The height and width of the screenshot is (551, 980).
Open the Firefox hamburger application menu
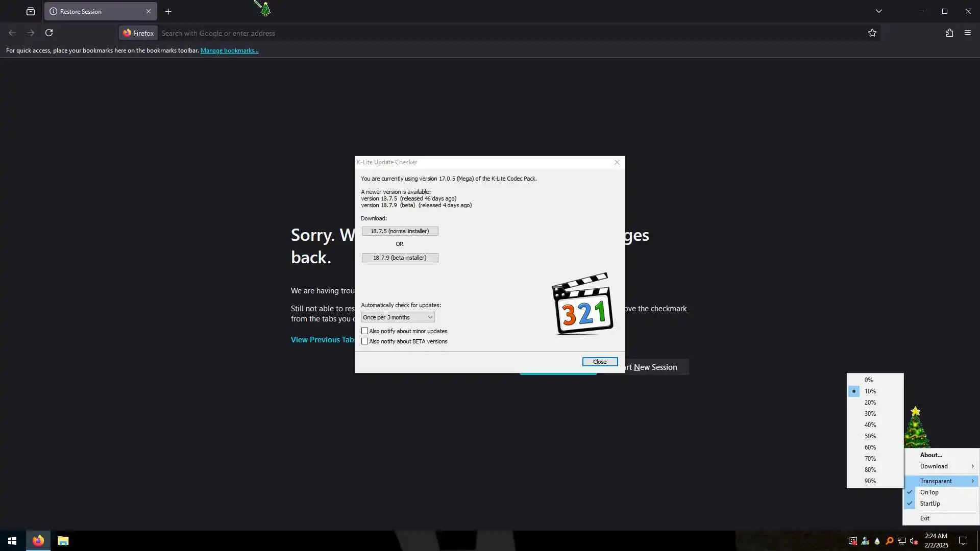[x=968, y=33]
